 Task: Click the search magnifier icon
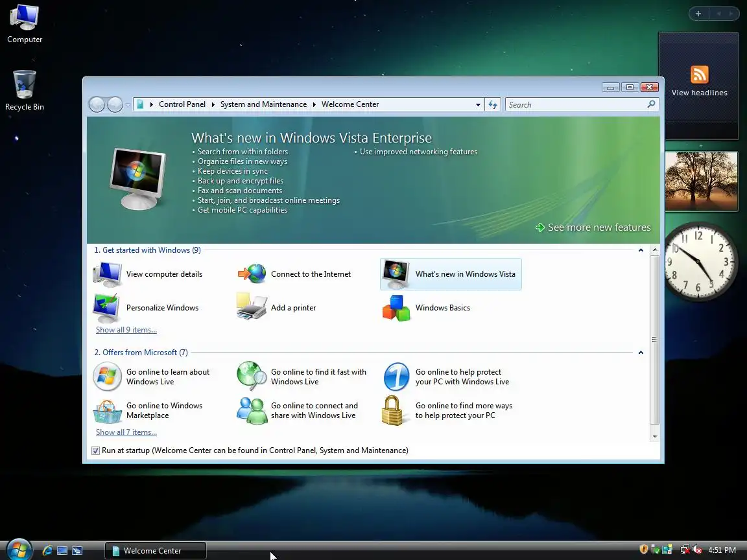click(651, 104)
